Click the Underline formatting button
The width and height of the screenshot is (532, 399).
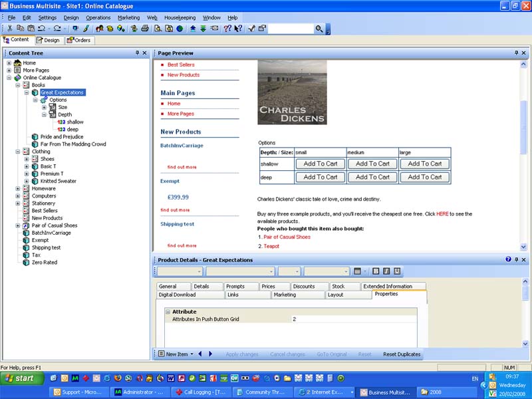coord(397,271)
